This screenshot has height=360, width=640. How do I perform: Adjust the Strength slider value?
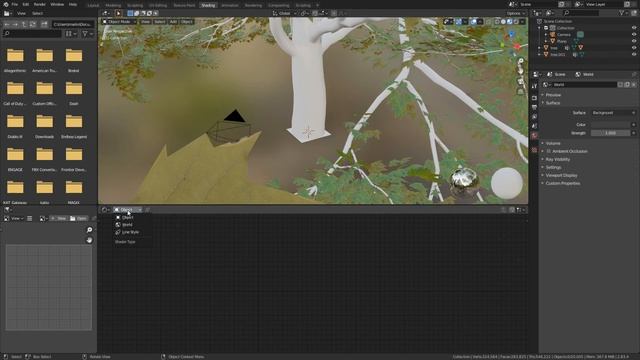coord(610,133)
